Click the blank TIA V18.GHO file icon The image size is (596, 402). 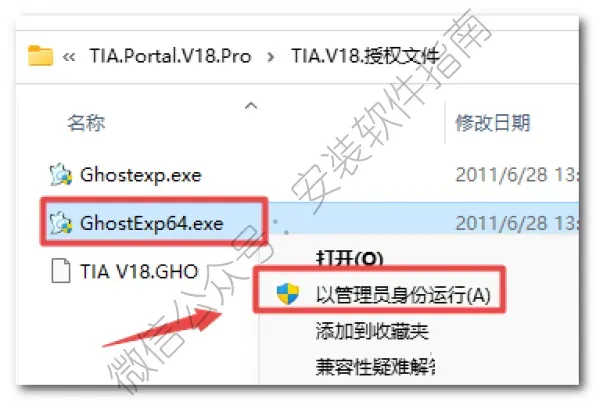coord(61,271)
